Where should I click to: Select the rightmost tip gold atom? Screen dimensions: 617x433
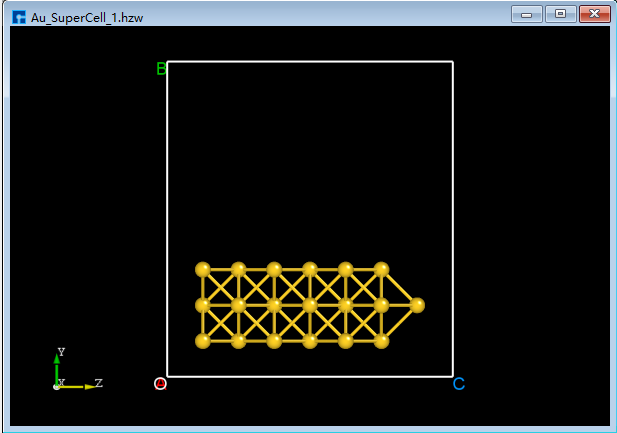pos(417,305)
